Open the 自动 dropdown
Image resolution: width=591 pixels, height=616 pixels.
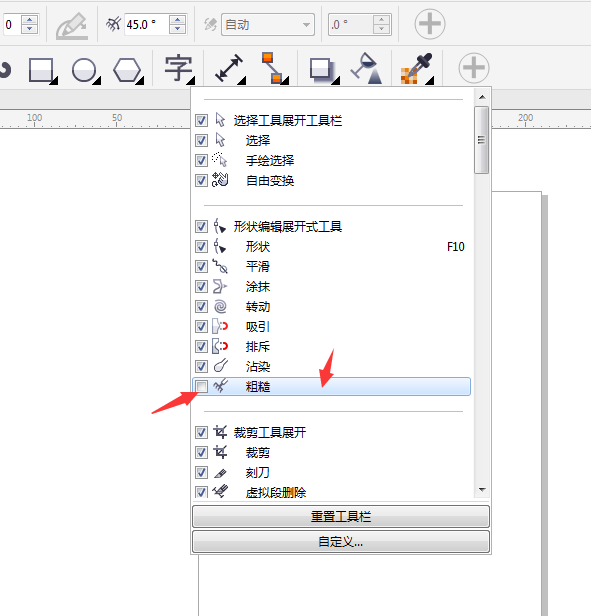tap(268, 25)
